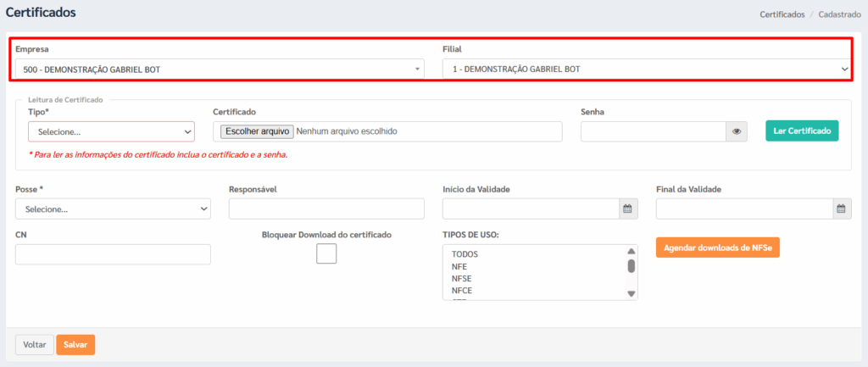Open the Final da Validade calendar icon
This screenshot has width=868, height=367.
click(841, 209)
